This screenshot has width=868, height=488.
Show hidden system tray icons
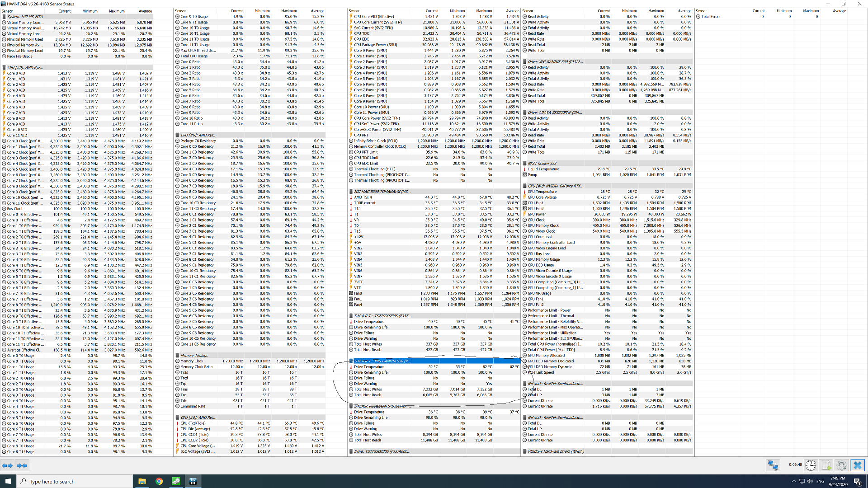[793, 481]
